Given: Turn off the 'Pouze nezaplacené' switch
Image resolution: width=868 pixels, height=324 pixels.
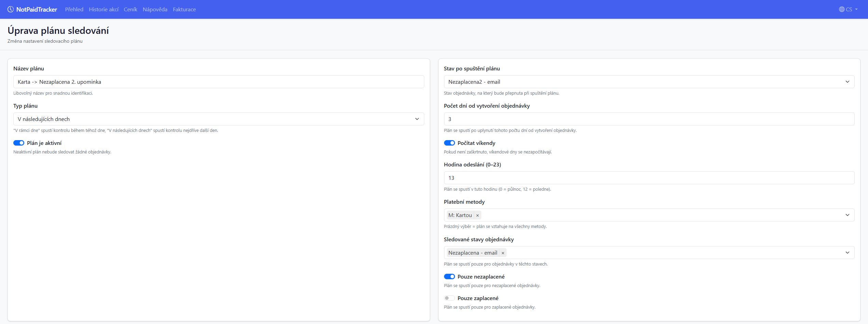Looking at the screenshot, I should (x=449, y=276).
